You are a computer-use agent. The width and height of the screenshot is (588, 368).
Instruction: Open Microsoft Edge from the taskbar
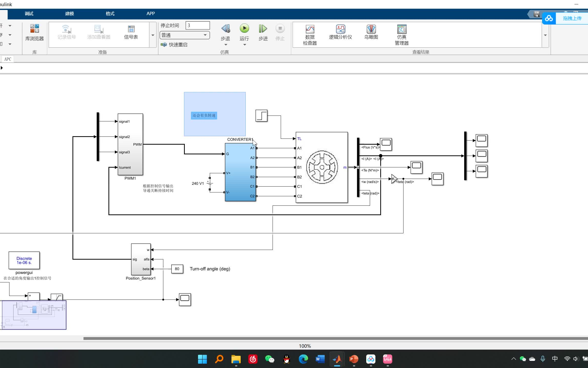click(x=303, y=359)
